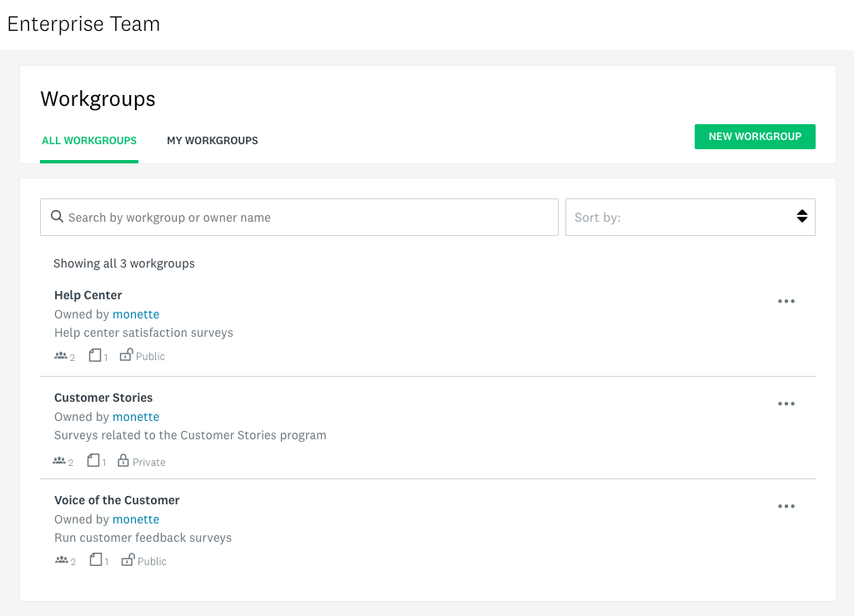This screenshot has height=616, width=854.
Task: Click the Enterprise Team heading
Action: click(x=83, y=24)
